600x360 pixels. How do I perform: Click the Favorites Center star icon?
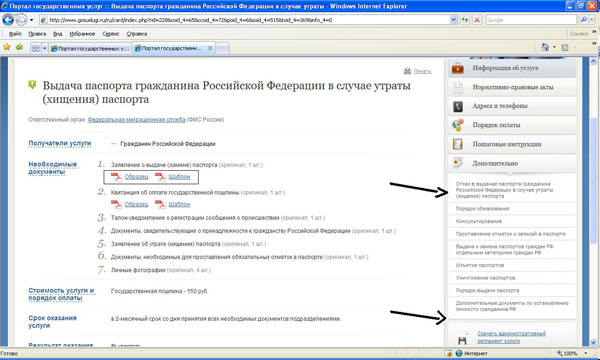(7, 47)
